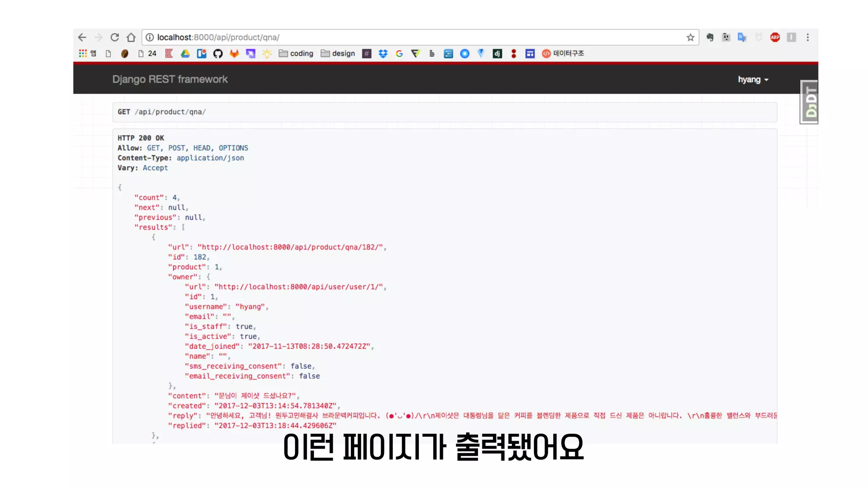The height and width of the screenshot is (488, 868).
Task: Open the coding bookmarks folder
Action: click(296, 53)
